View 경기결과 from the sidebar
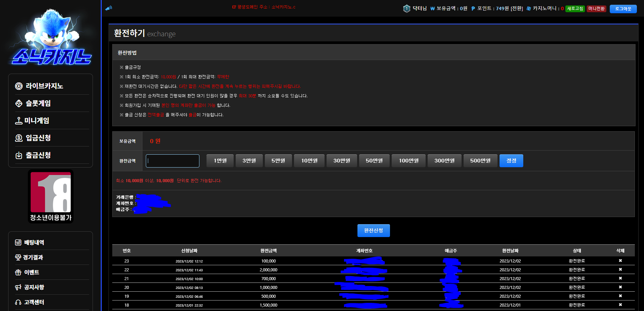 pos(33,257)
